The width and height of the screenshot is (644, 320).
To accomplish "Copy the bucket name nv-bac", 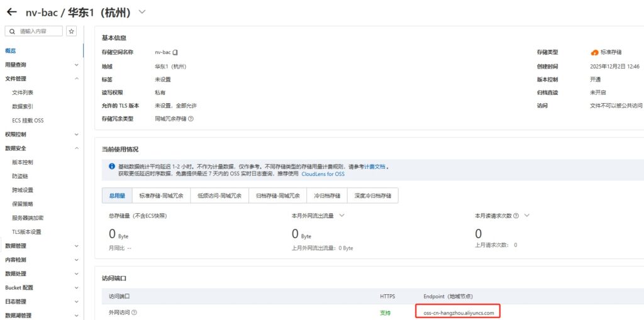I will pyautogui.click(x=175, y=52).
